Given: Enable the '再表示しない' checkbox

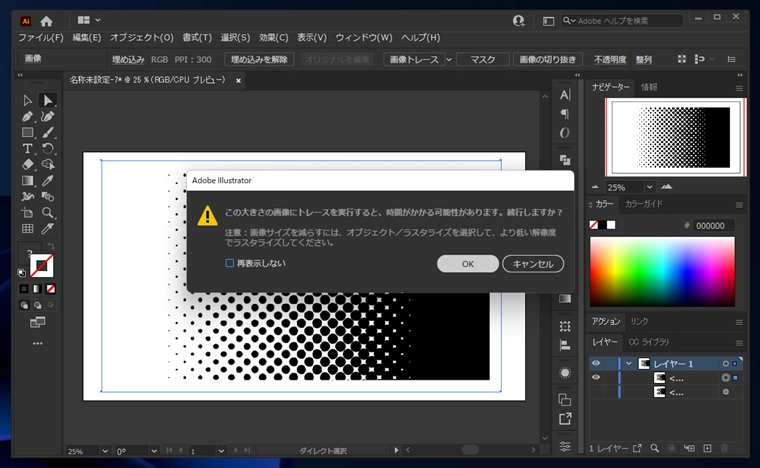Looking at the screenshot, I should click(x=230, y=263).
